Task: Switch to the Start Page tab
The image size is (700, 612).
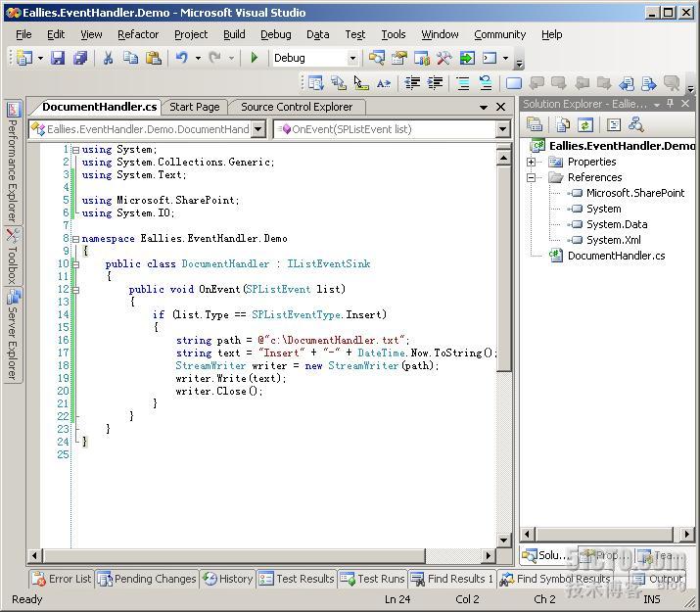Action: pos(195,107)
